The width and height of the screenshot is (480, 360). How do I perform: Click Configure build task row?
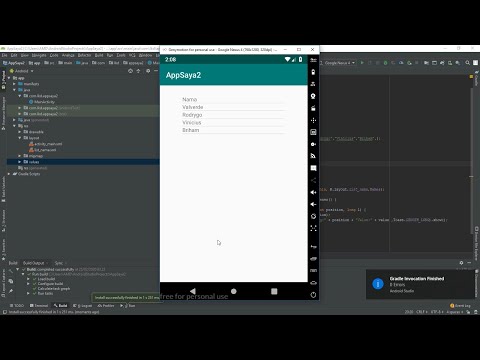[x=48, y=284]
